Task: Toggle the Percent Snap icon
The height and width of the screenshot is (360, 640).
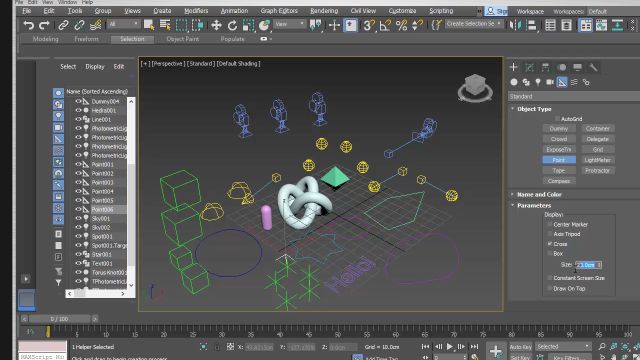Action: (401, 25)
